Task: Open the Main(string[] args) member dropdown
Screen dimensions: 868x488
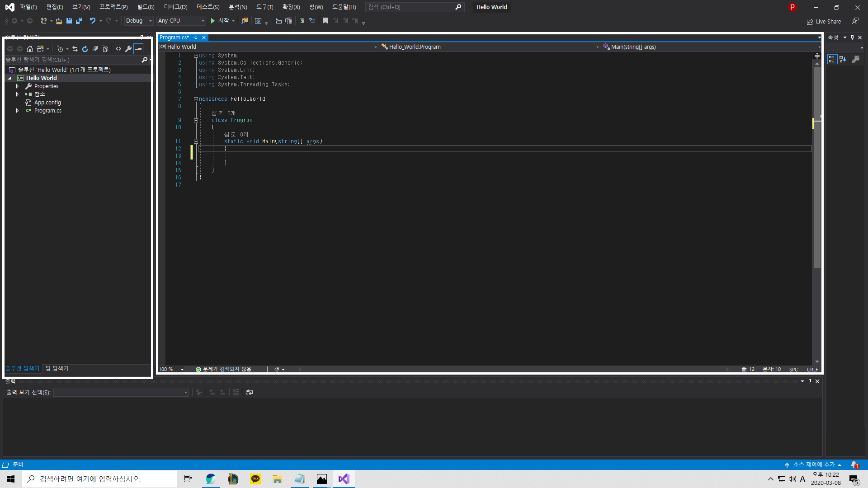Action: coord(712,47)
